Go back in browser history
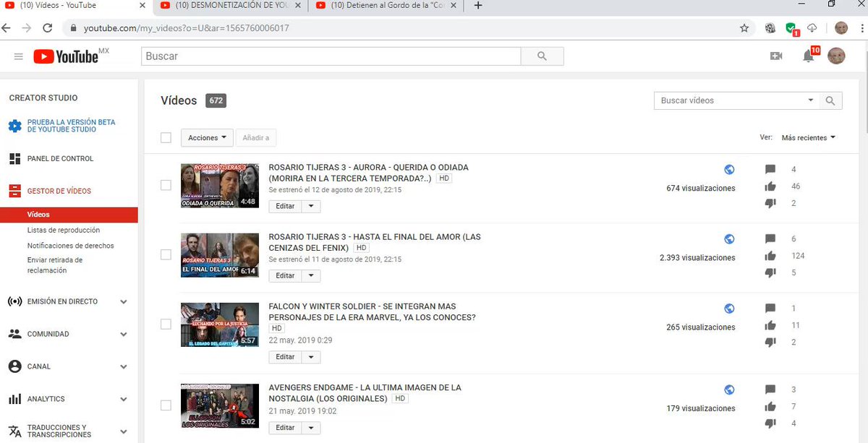 click(7, 28)
